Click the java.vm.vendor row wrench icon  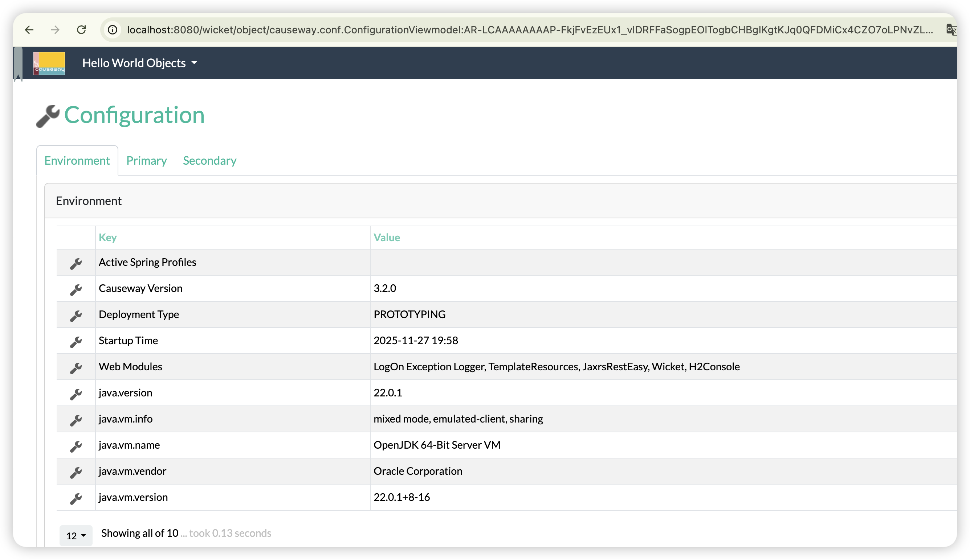point(76,472)
